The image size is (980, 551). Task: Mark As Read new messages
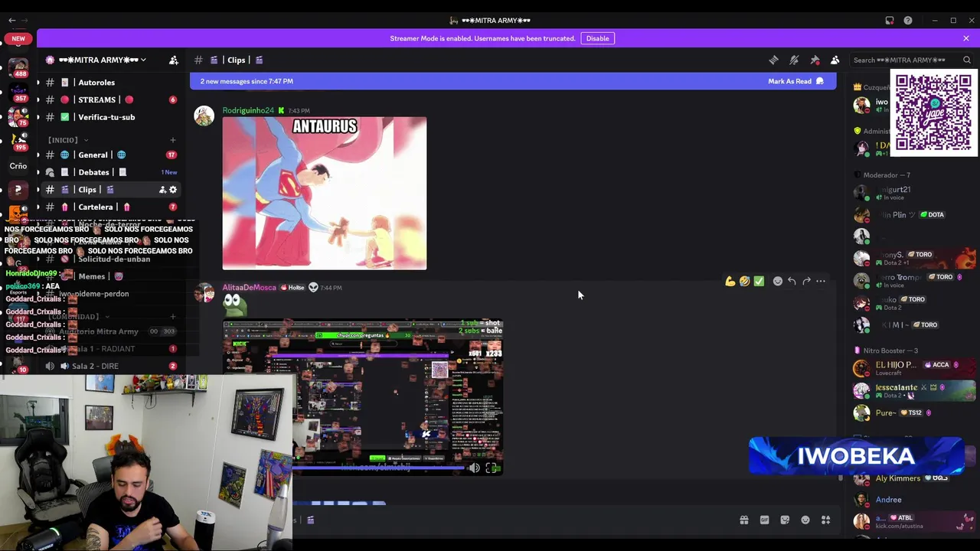[795, 81]
